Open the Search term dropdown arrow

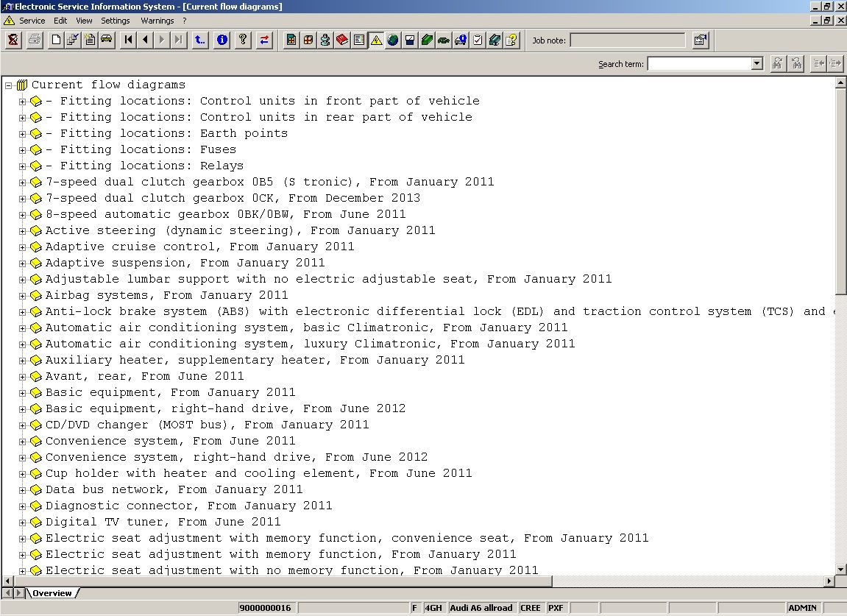[x=756, y=64]
